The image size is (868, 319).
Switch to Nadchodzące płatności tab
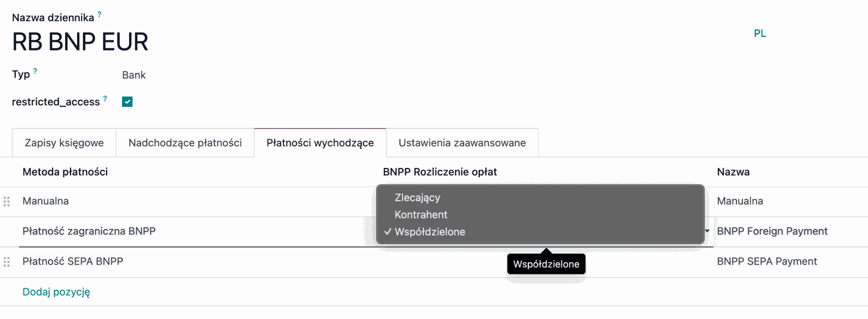click(x=185, y=143)
